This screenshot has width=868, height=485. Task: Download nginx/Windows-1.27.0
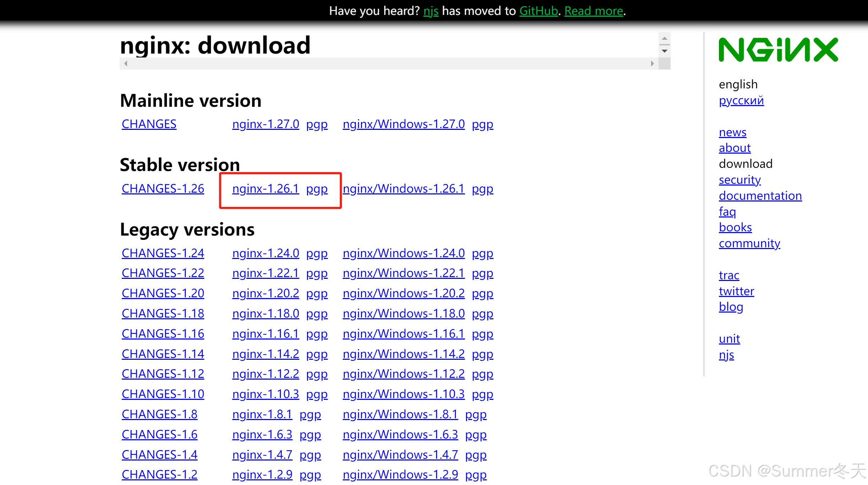point(404,124)
